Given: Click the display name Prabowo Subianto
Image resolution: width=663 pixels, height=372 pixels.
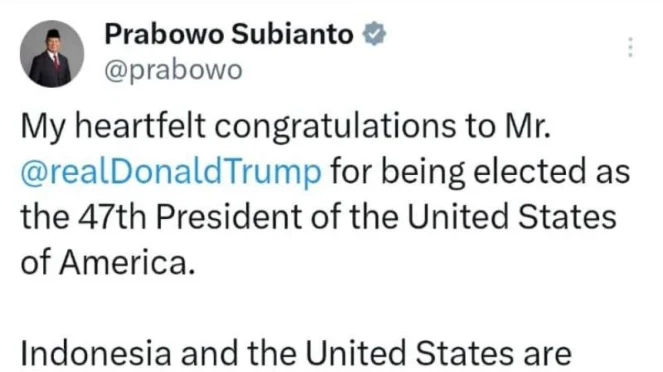Looking at the screenshot, I should coord(229,34).
